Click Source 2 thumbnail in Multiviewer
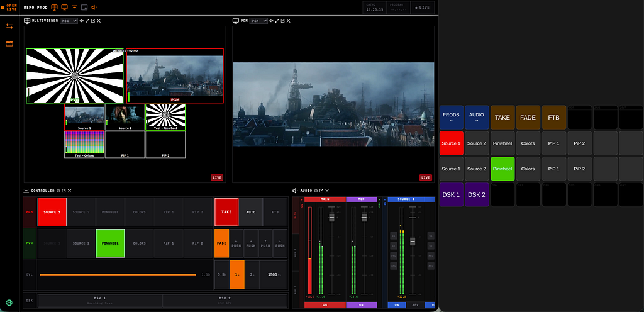 (x=125, y=118)
